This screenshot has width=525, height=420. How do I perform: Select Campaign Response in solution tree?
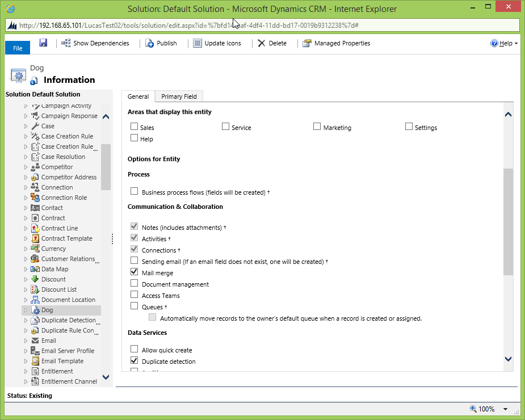click(x=69, y=116)
